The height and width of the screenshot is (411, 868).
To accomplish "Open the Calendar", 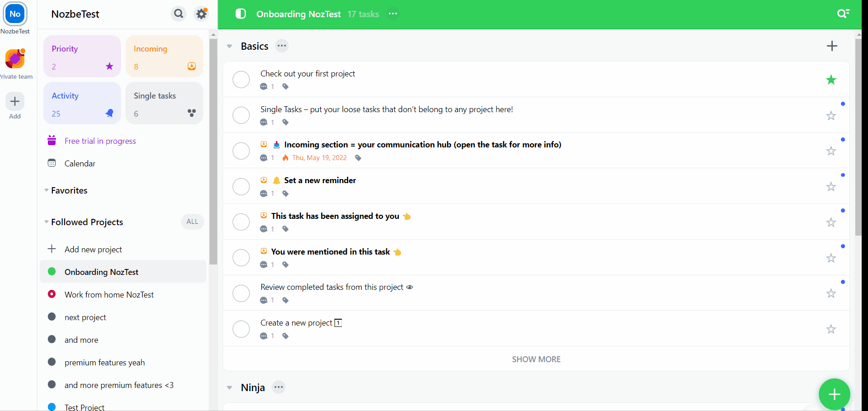I will pyautogui.click(x=80, y=163).
